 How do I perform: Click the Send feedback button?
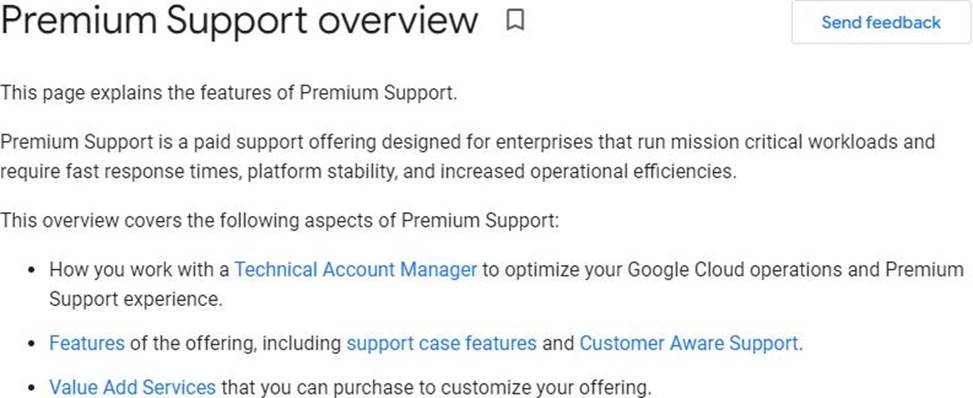[881, 22]
